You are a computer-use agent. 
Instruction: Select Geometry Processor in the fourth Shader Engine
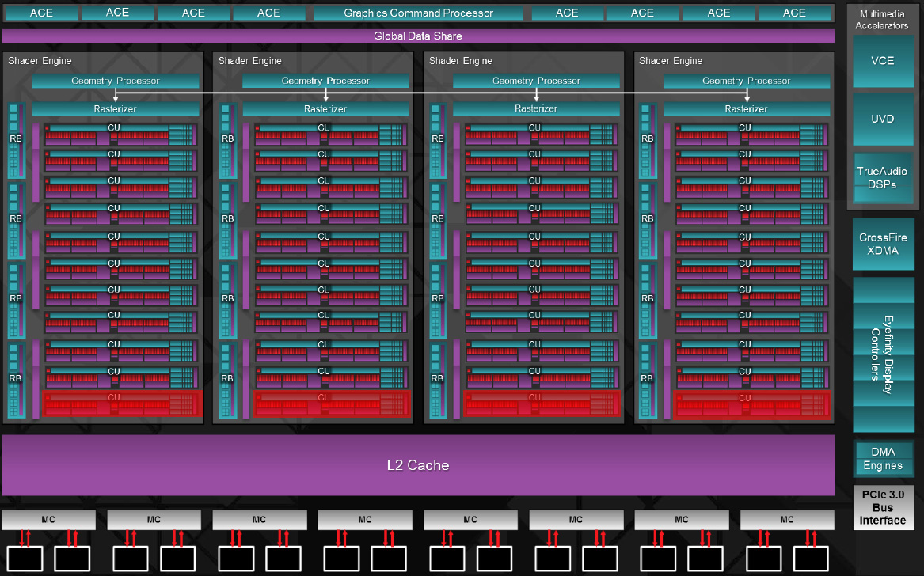(x=747, y=81)
